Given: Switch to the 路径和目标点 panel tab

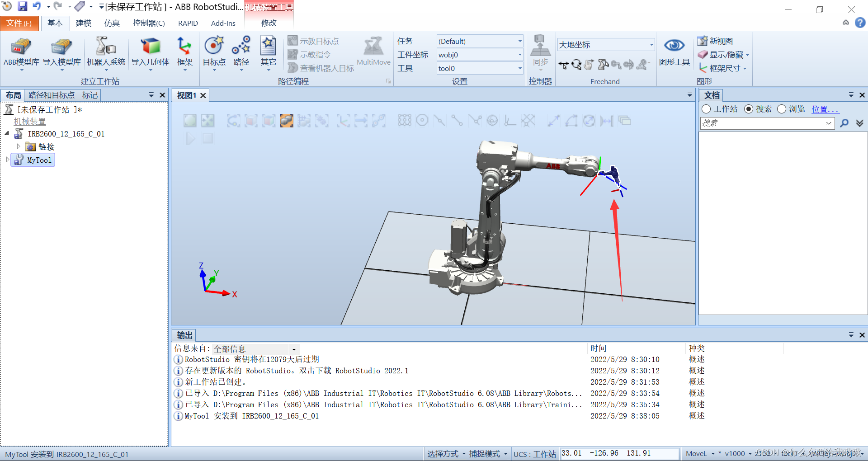Looking at the screenshot, I should pos(51,95).
